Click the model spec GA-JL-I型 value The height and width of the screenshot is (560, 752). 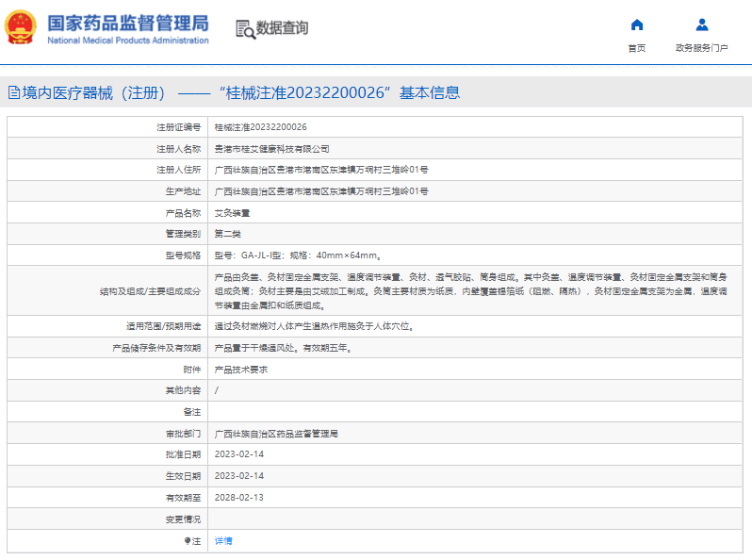pos(298,255)
